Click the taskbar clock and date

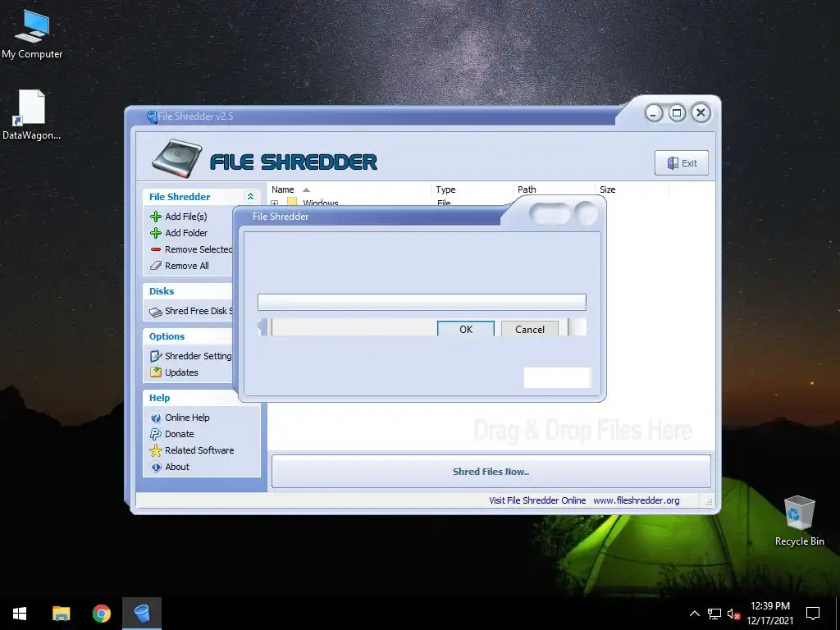coord(769,614)
